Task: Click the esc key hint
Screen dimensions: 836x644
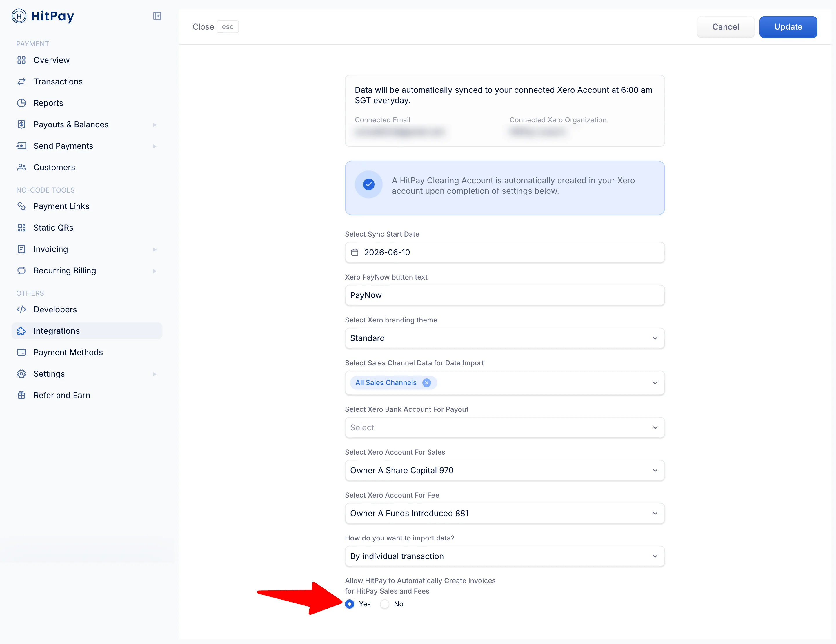Action: pos(228,27)
